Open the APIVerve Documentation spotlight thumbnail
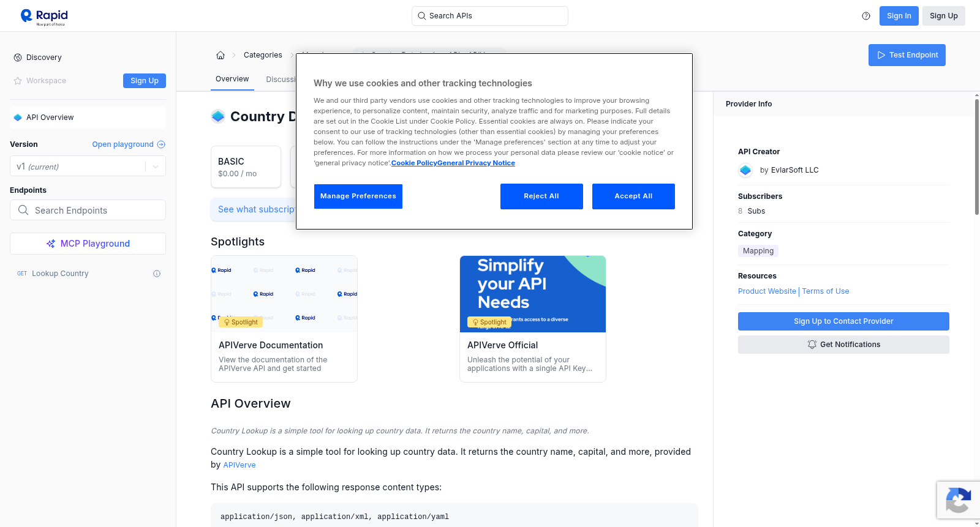Image resolution: width=980 pixels, height=527 pixels. (x=284, y=294)
